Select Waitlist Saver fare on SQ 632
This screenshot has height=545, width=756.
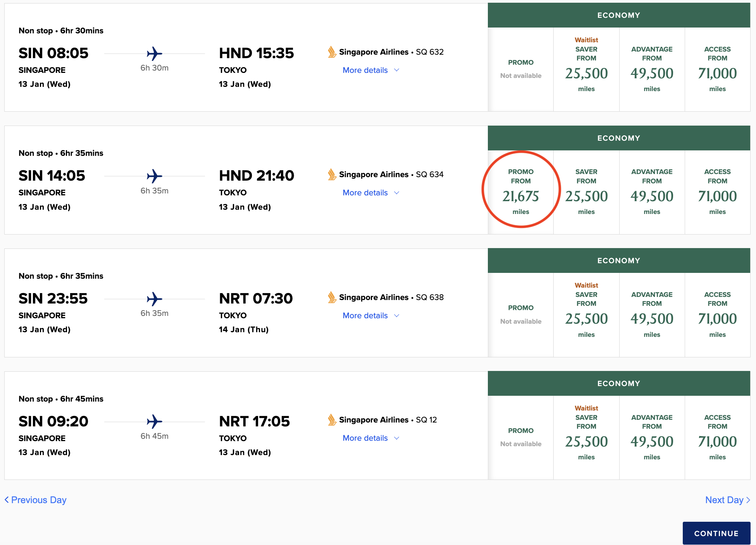[x=586, y=69]
